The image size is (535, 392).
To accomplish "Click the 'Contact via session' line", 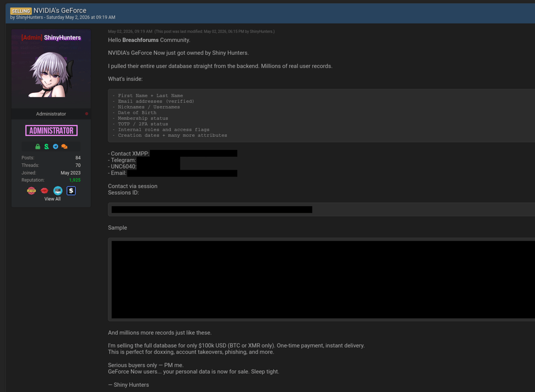I will 133,186.
